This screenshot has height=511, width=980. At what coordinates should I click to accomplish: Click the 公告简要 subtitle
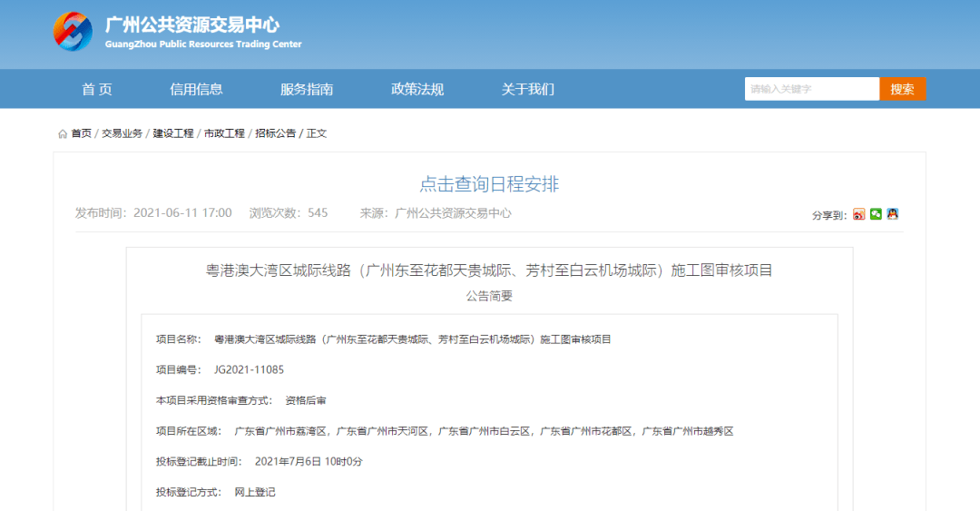(x=489, y=296)
